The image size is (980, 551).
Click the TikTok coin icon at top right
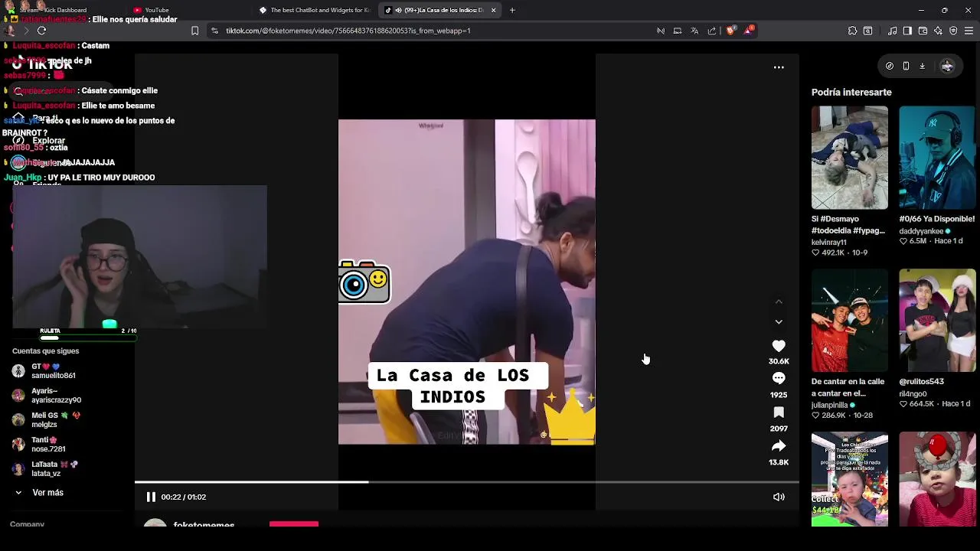[889, 66]
